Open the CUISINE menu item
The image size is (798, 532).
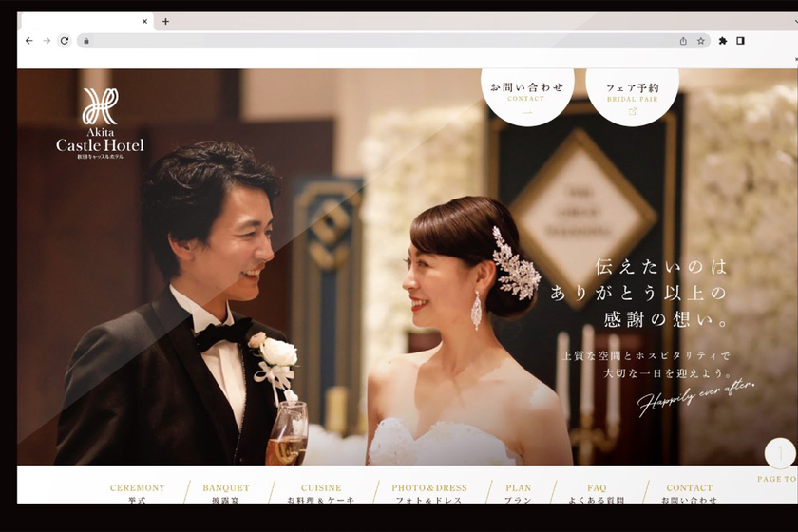coord(321,493)
